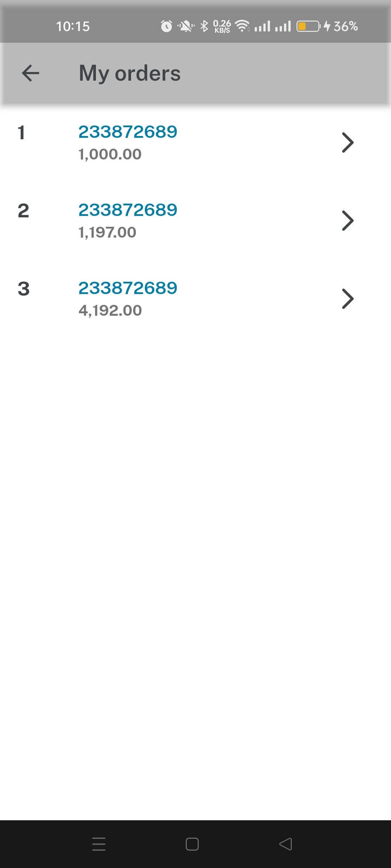Tap the clock showing 10:15

click(73, 26)
